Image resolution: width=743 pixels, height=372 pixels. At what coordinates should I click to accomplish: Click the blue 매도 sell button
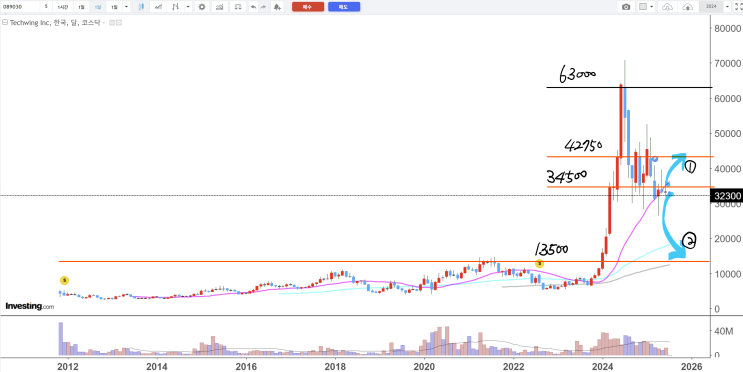[344, 7]
